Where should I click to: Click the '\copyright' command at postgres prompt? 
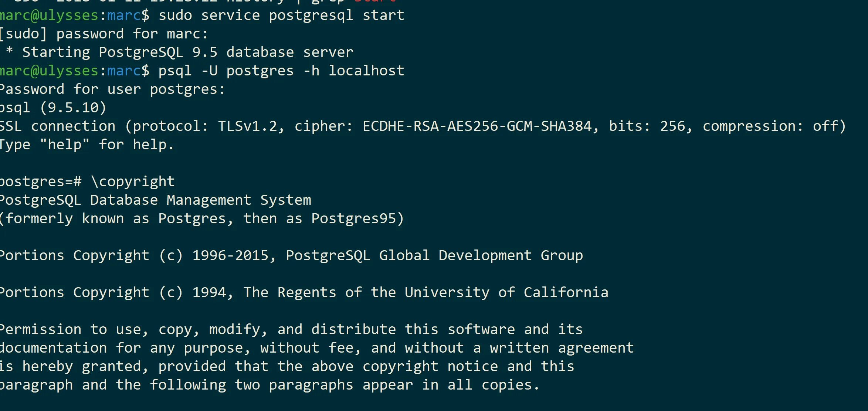[133, 182]
